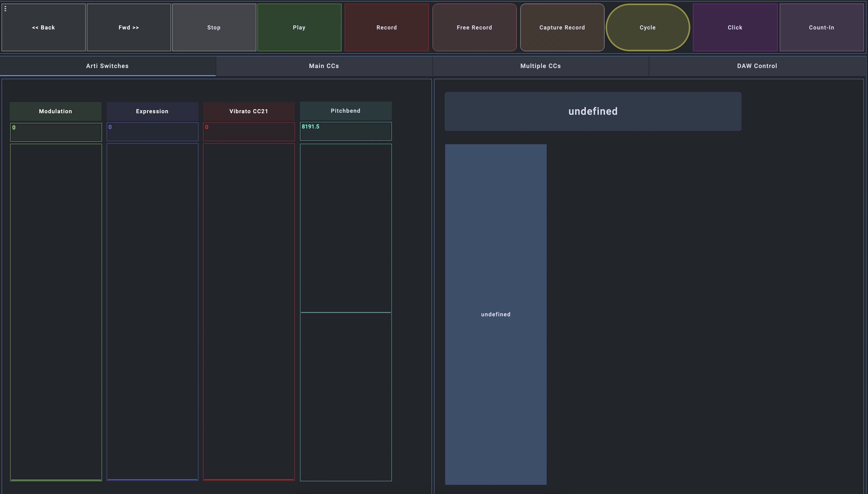The width and height of the screenshot is (868, 494).
Task: Click the Vibrato CC21 value field
Action: pos(249,132)
